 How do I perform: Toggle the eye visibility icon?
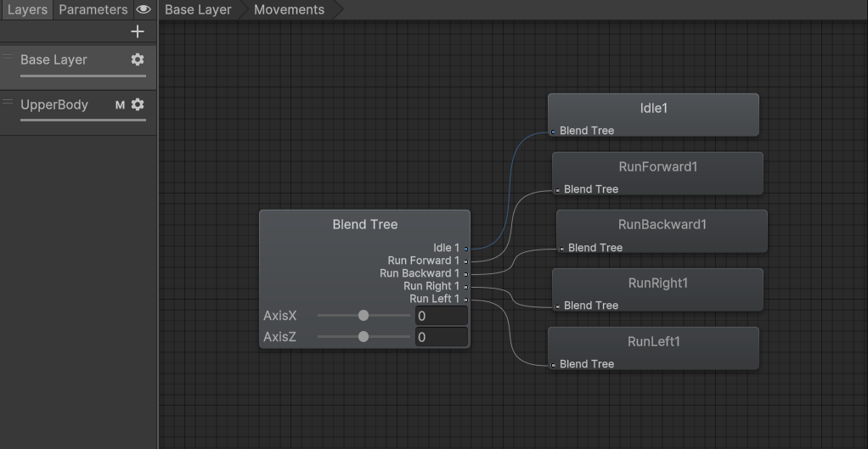click(144, 9)
